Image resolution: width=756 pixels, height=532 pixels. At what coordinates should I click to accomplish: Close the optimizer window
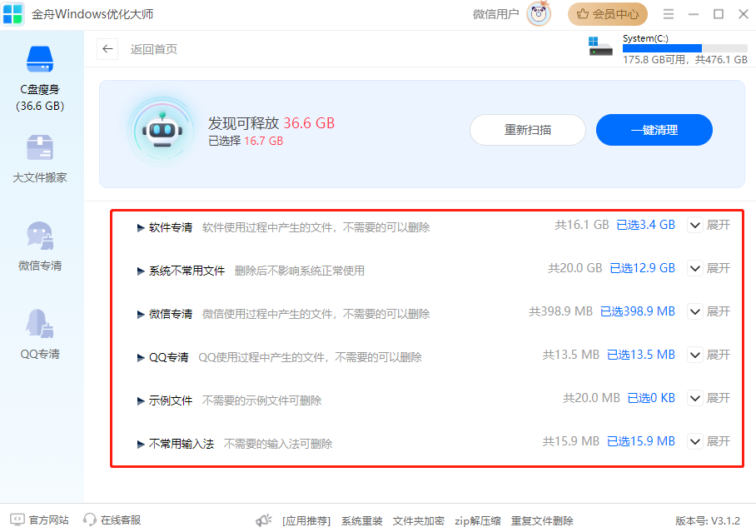coord(744,14)
